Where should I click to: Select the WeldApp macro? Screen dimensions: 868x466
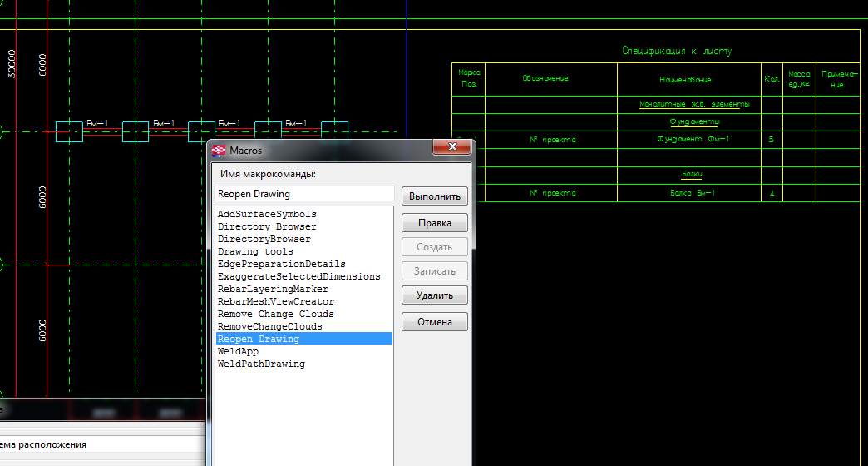point(238,351)
